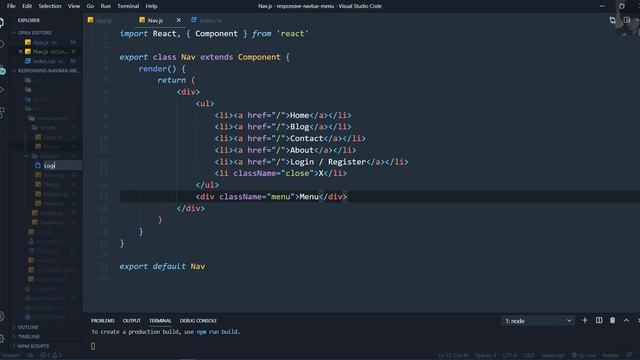Viewport: 640px width, 360px height.
Task: Click the className="menu" div line
Action: coord(271,197)
